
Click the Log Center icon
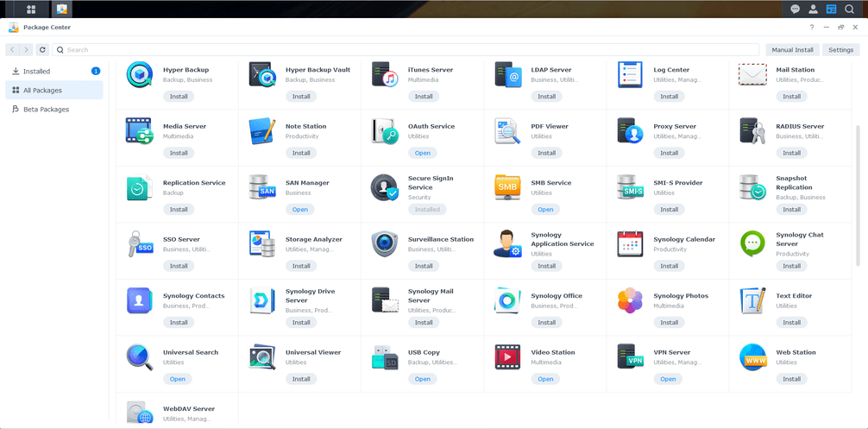[630, 75]
